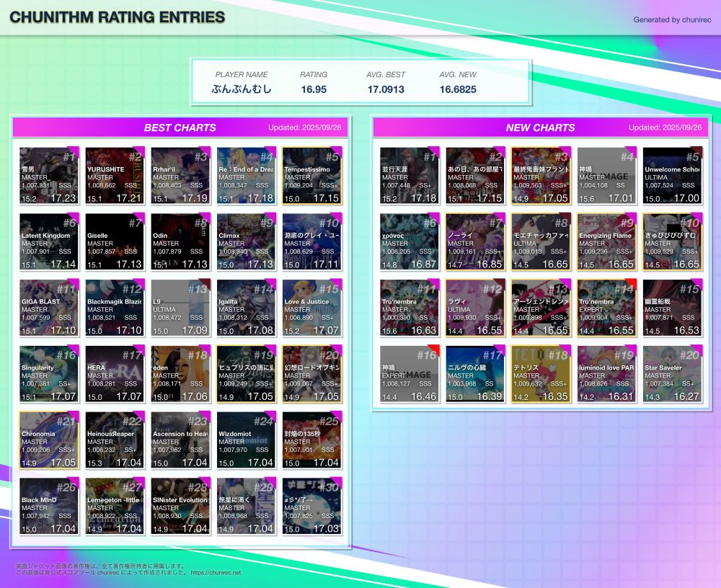The image size is (721, 588).
Task: Click the average new value 16.6825
Action: (458, 89)
